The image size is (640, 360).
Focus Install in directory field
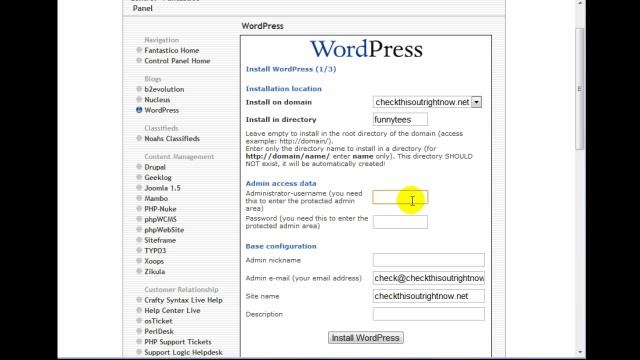(x=400, y=120)
